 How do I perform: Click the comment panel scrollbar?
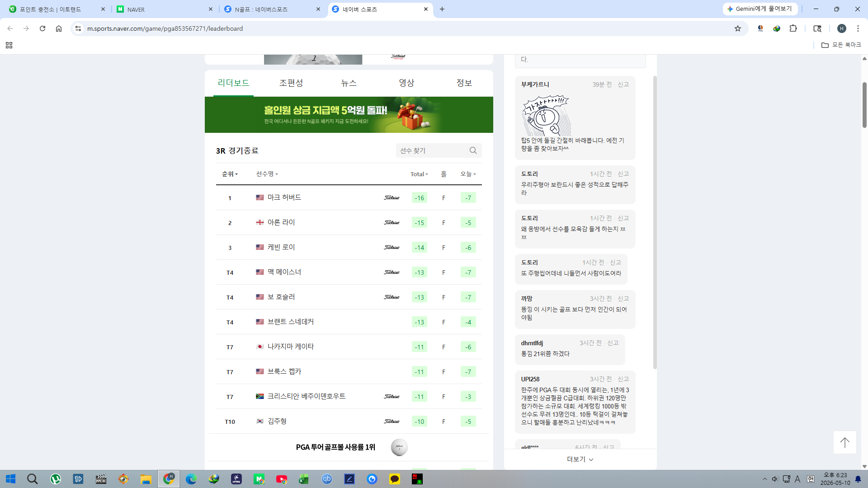click(655, 222)
